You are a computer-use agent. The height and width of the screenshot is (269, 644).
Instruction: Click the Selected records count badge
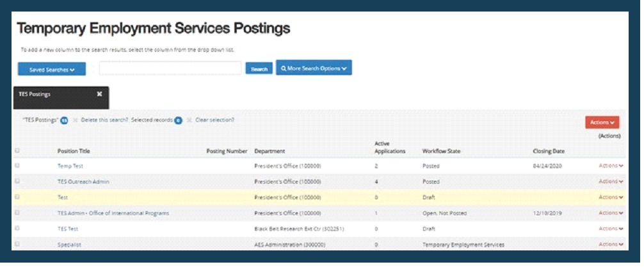click(178, 120)
